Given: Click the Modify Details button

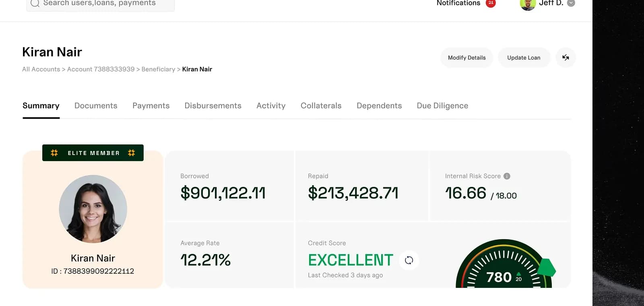Looking at the screenshot, I should 466,58.
